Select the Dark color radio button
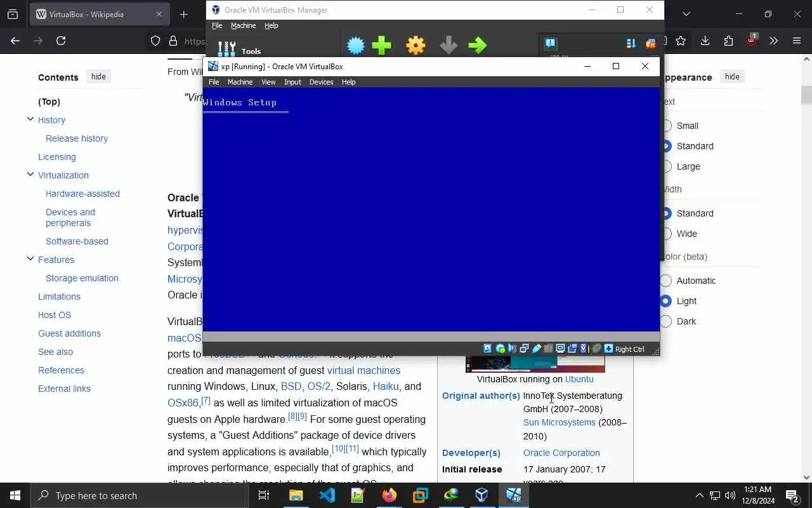 click(666, 321)
